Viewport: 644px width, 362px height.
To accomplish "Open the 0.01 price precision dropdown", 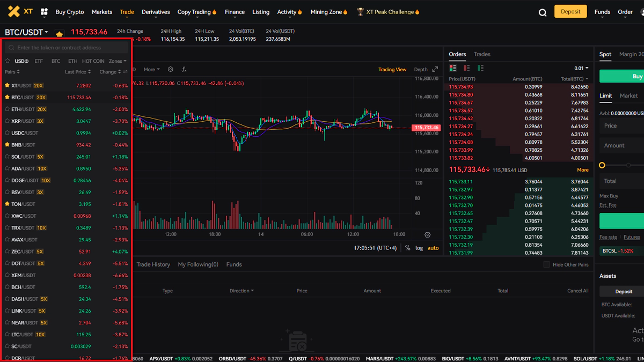I will click(581, 68).
